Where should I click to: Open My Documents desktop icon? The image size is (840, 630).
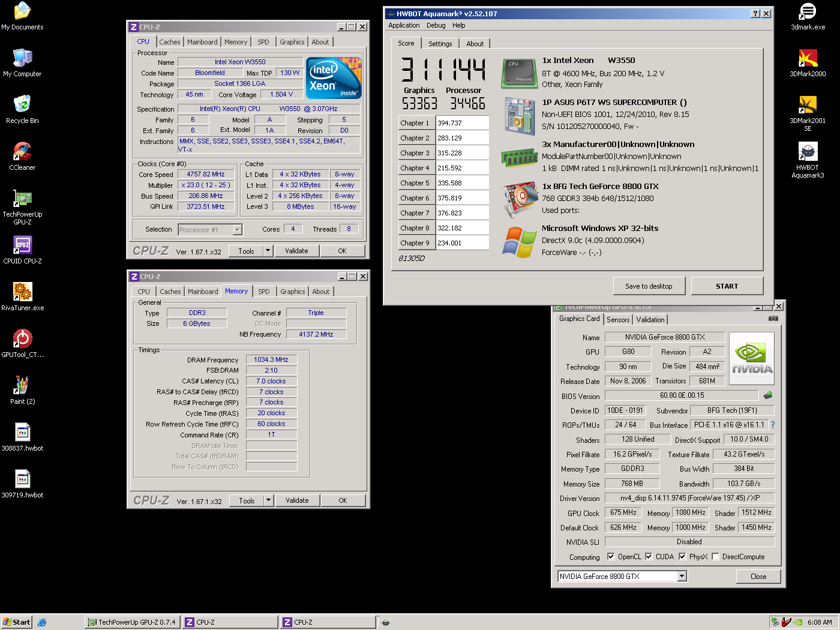22,16
